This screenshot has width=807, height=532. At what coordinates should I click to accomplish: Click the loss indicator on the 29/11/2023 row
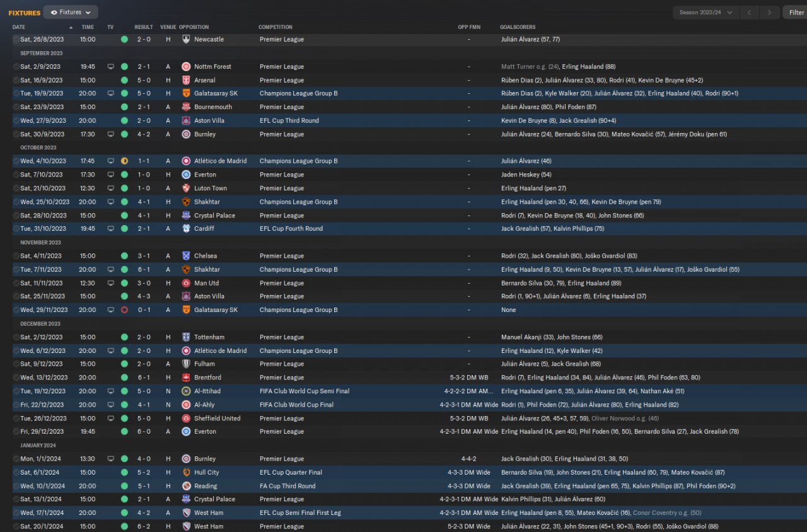click(124, 310)
